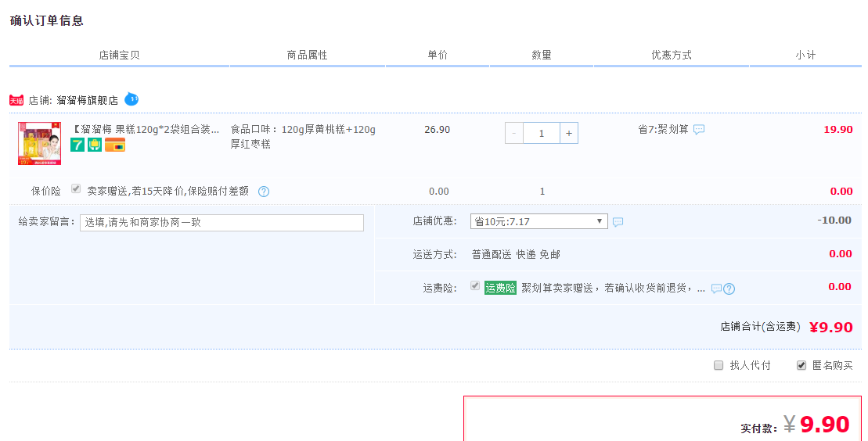This screenshot has width=868, height=441.
Task: Click the green 7-day return icon
Action: tap(77, 145)
